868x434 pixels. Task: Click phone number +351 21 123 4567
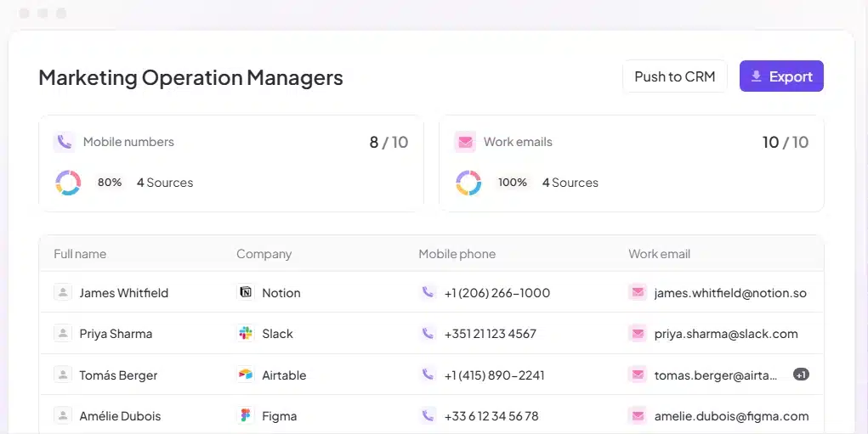[491, 334]
